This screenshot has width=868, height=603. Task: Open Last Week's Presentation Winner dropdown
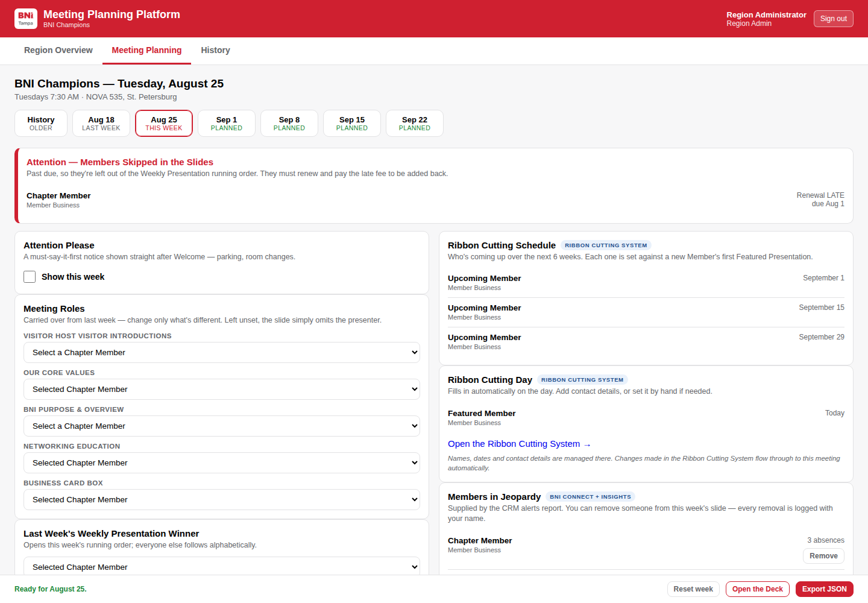(x=222, y=567)
